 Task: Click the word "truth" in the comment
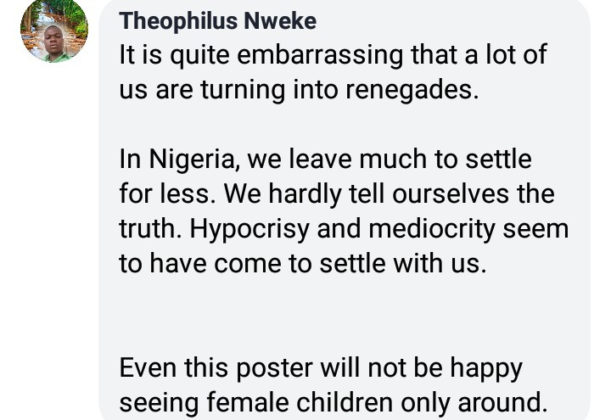coord(149,228)
